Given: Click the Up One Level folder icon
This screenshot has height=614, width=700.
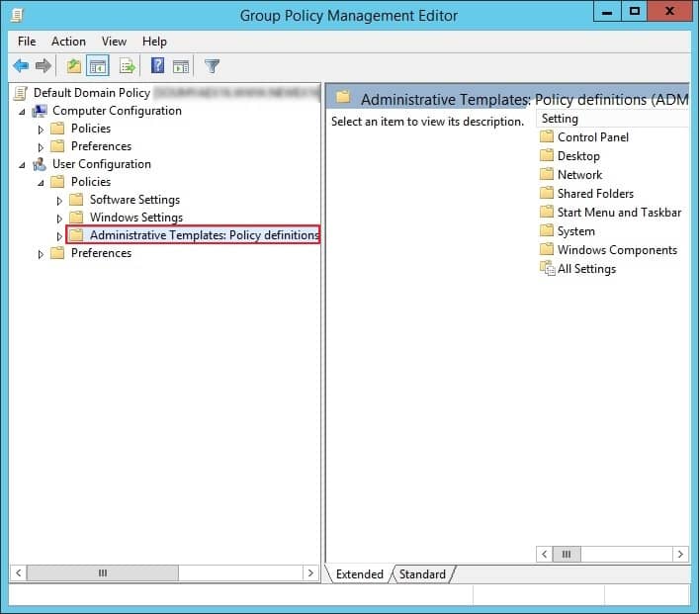Looking at the screenshot, I should [x=74, y=66].
